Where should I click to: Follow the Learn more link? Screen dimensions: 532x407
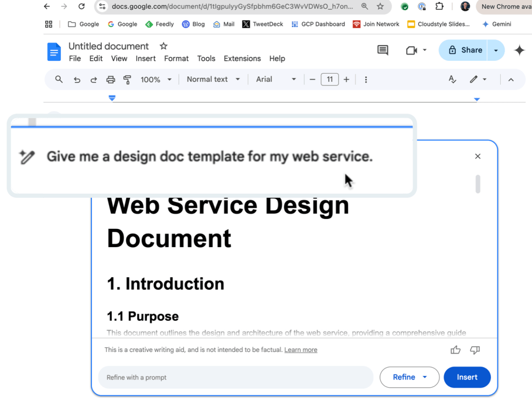tap(301, 350)
